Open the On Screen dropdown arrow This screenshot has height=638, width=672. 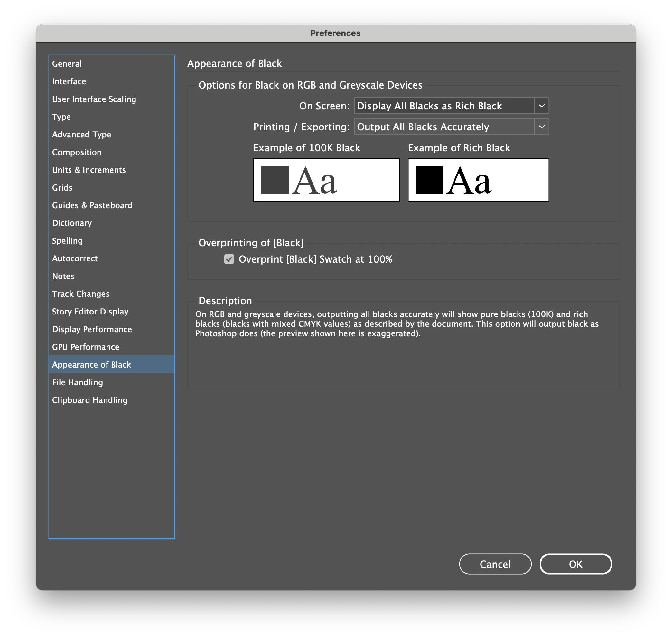click(541, 106)
